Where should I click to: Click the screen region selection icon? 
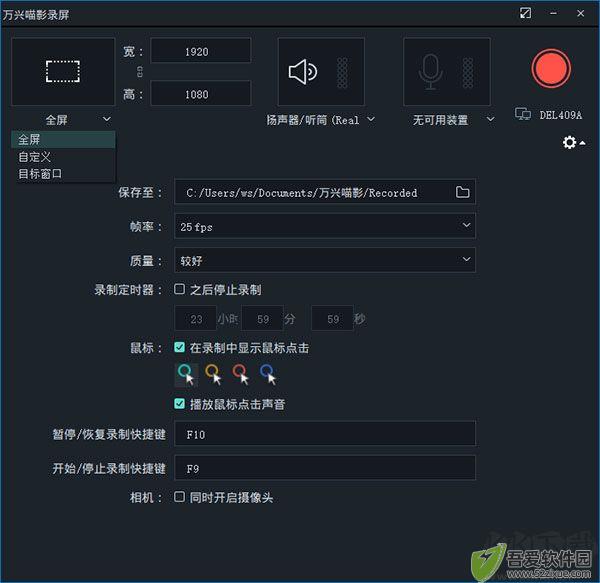63,71
